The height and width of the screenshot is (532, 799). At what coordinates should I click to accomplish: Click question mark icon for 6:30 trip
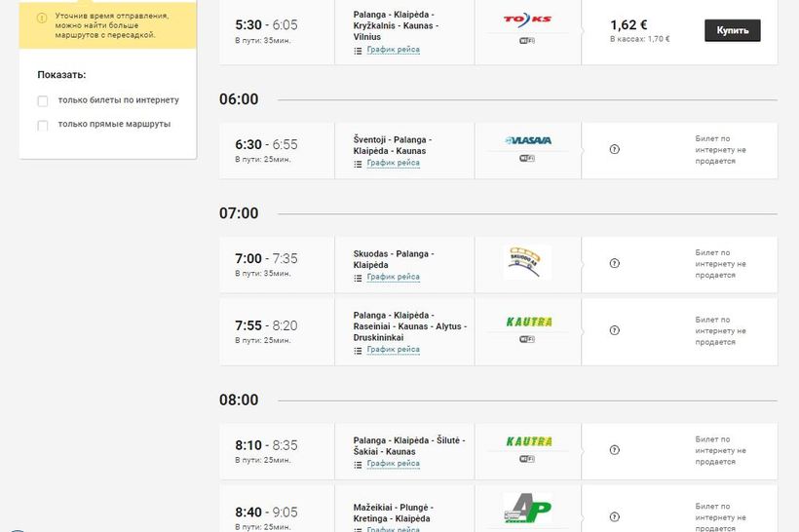tap(614, 149)
